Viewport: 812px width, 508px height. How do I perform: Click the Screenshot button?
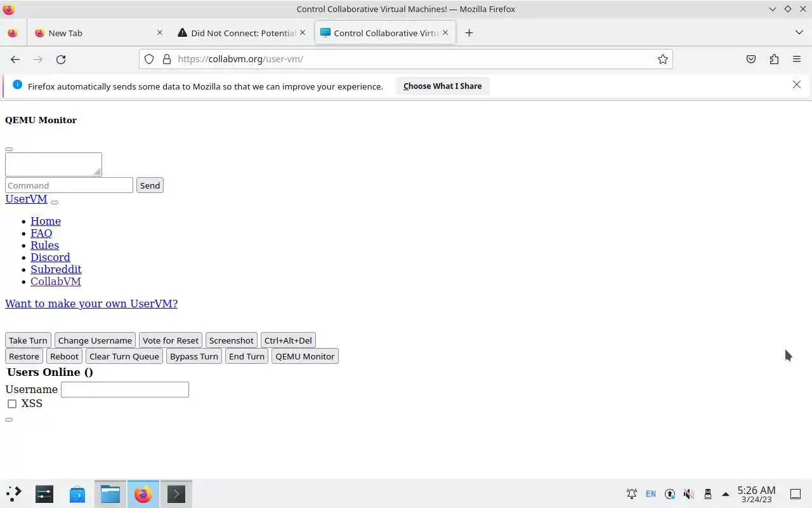[232, 340]
